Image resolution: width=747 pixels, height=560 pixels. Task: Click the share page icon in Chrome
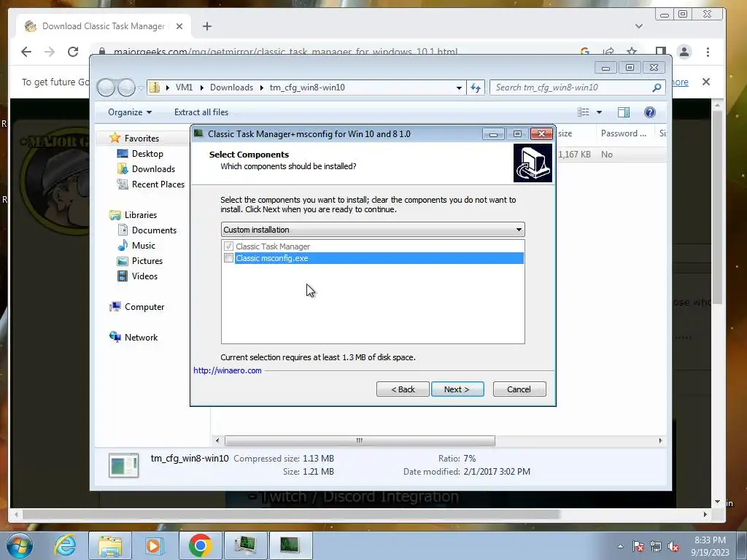pyautogui.click(x=608, y=52)
